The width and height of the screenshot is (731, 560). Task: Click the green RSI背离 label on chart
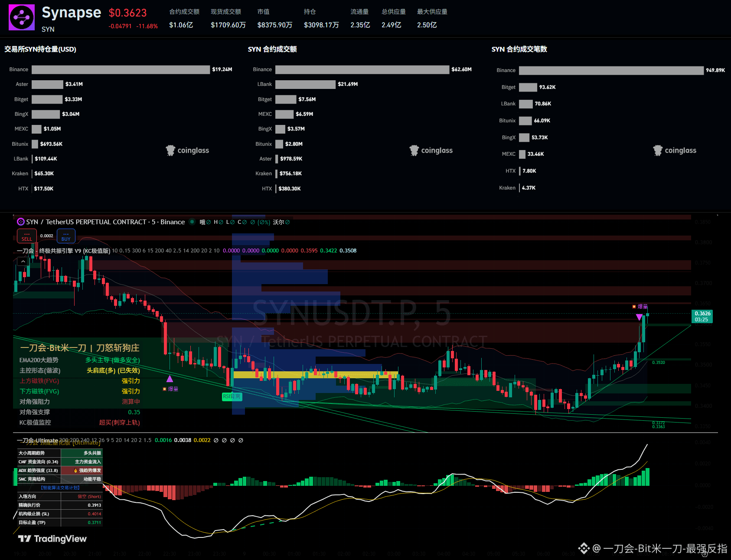click(232, 396)
